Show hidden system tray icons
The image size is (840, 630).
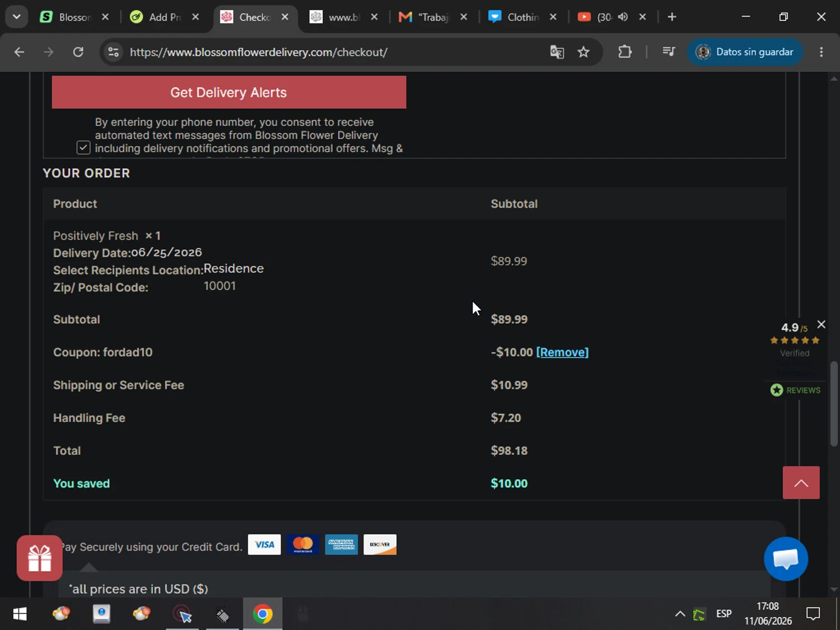680,614
